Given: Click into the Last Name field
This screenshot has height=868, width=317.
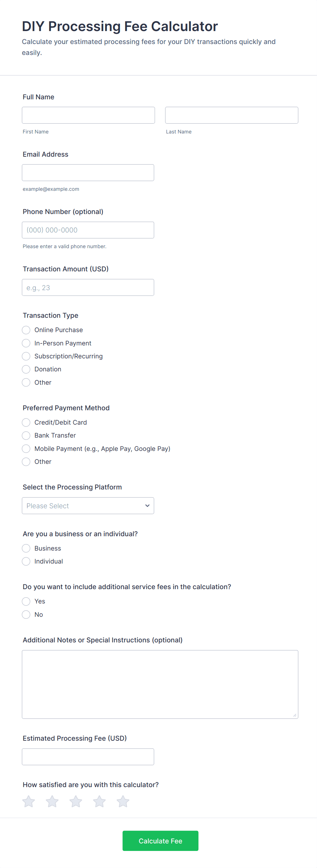Looking at the screenshot, I should click(x=231, y=115).
